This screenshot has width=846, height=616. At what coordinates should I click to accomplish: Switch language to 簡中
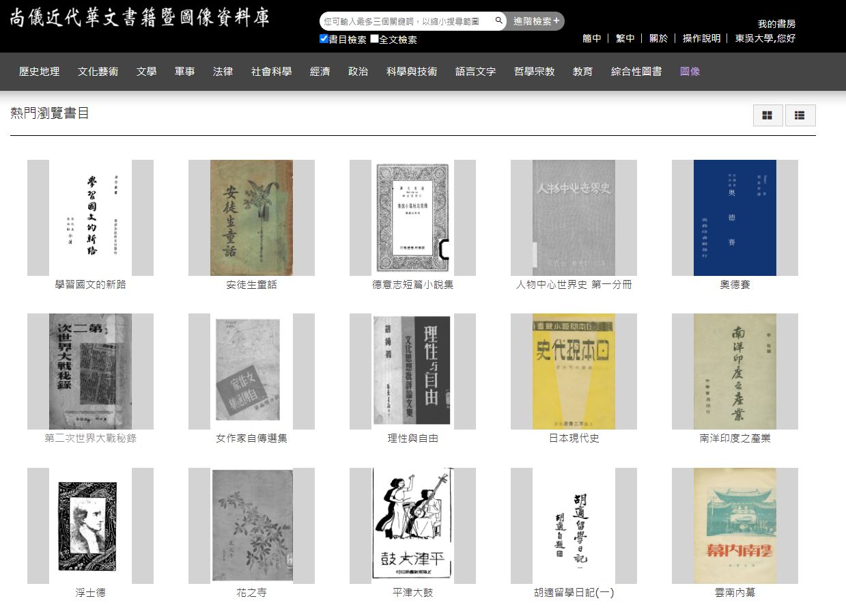coord(591,38)
